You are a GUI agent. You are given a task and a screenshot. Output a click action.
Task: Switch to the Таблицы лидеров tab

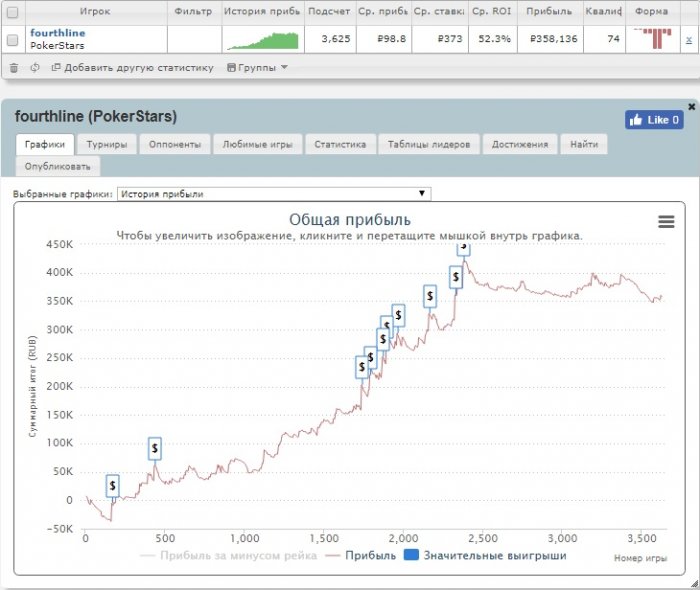[x=429, y=144]
